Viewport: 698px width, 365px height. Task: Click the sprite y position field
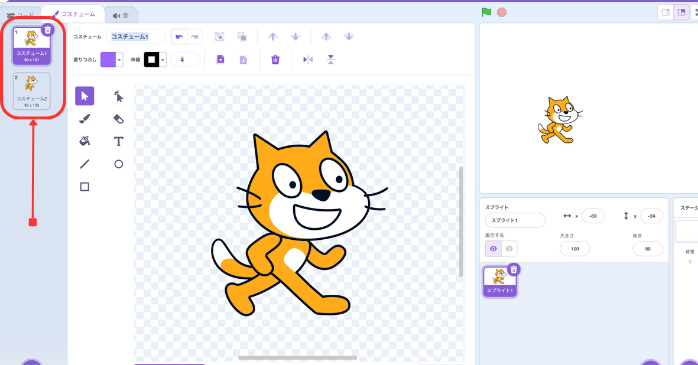point(652,216)
